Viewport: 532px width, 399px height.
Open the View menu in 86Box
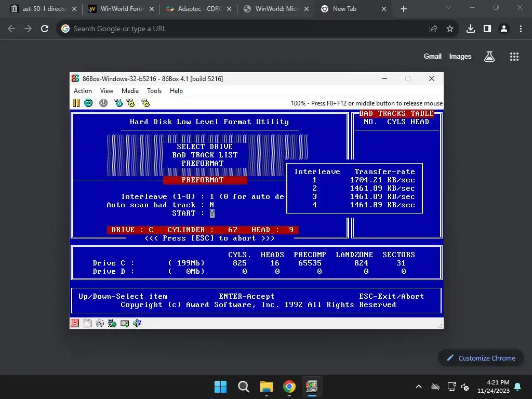click(107, 90)
